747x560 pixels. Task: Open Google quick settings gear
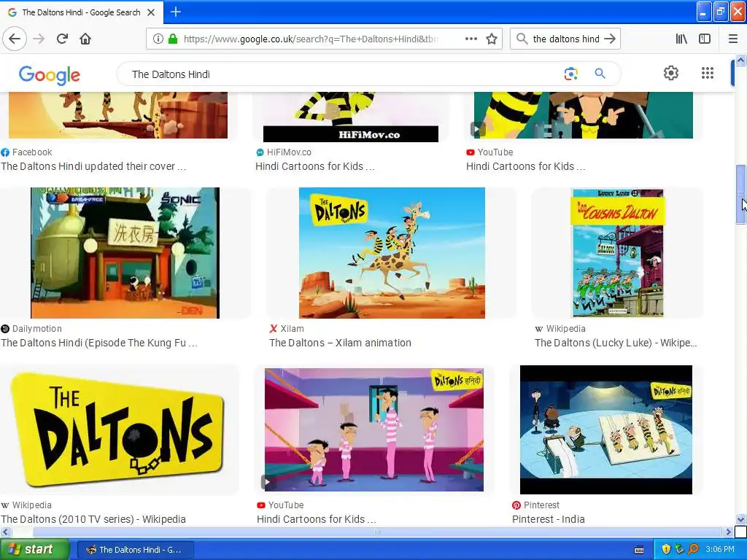click(671, 73)
